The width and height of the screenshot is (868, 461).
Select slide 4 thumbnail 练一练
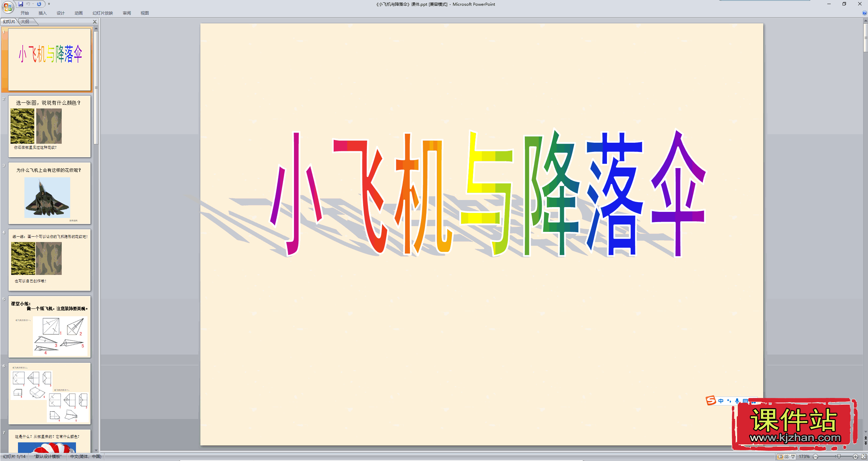[50, 260]
